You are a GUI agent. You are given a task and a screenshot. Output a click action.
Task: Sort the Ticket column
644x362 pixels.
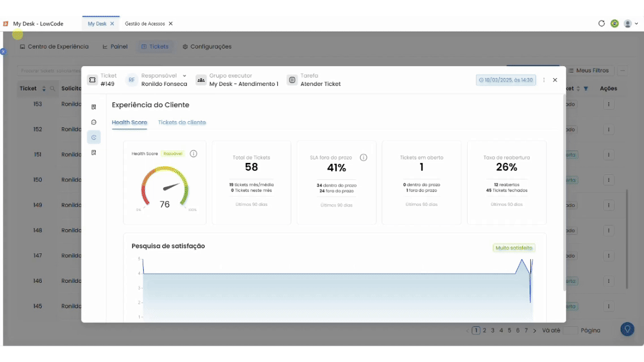pos(44,89)
